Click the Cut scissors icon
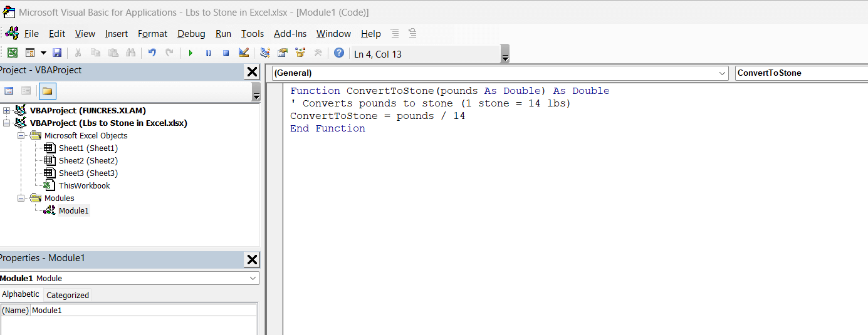Screen dimensions: 868x335 78,53
